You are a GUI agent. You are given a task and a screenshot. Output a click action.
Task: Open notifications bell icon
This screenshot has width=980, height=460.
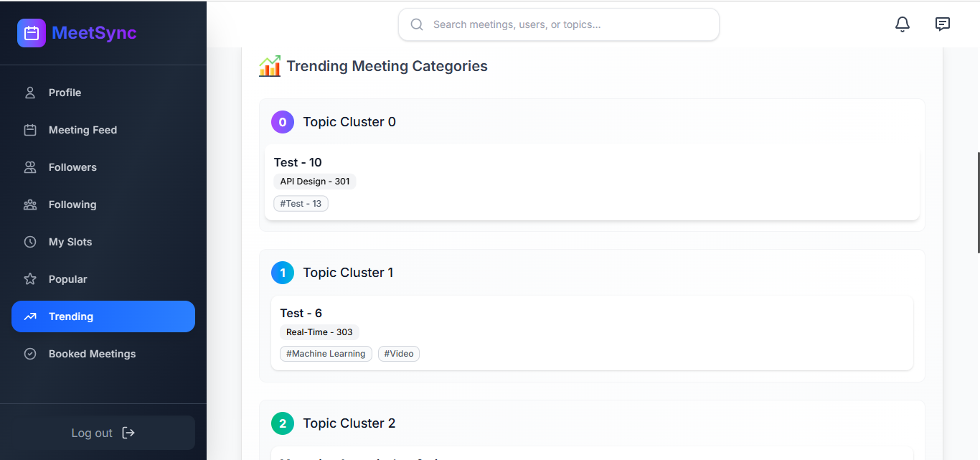pos(903,24)
